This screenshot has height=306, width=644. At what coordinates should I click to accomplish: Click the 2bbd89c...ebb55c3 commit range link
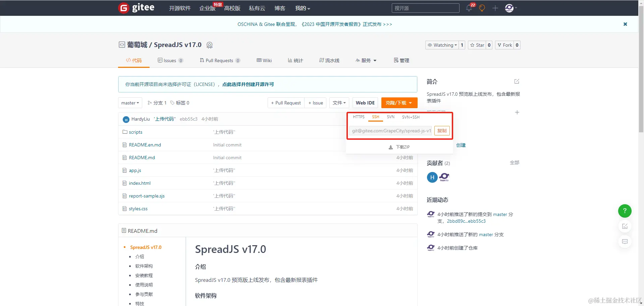[466, 221]
